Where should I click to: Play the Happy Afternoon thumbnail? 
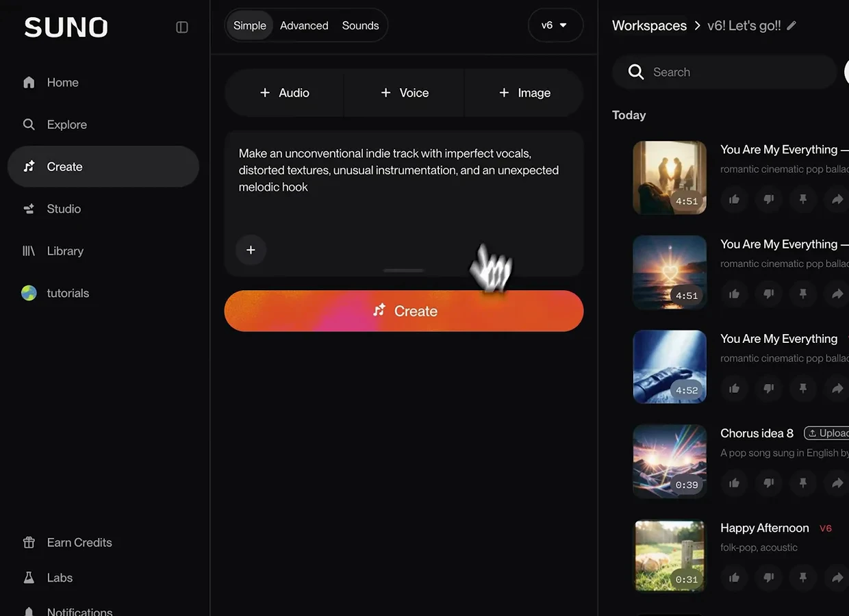click(x=670, y=556)
